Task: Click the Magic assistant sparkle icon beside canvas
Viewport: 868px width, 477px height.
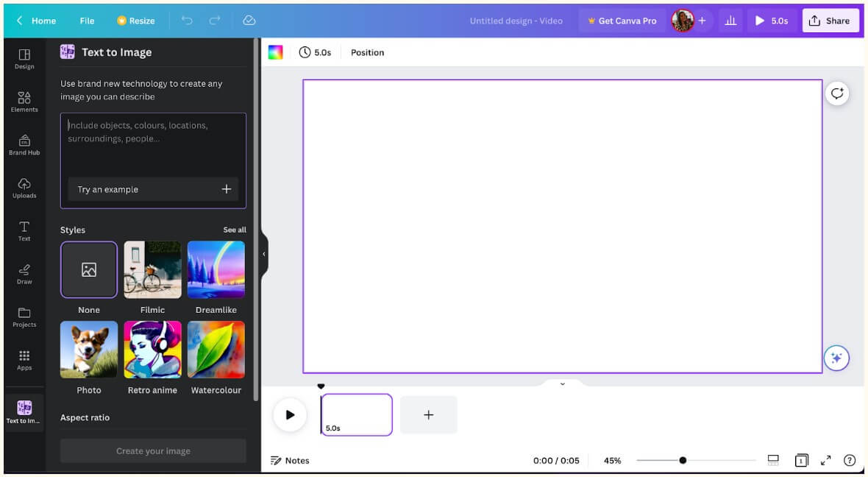Action: (836, 358)
